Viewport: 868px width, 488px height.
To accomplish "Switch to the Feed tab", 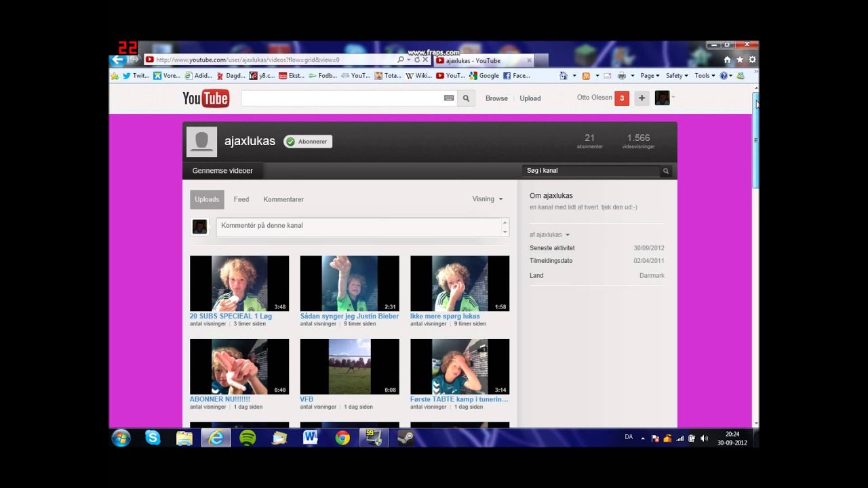I will click(241, 199).
